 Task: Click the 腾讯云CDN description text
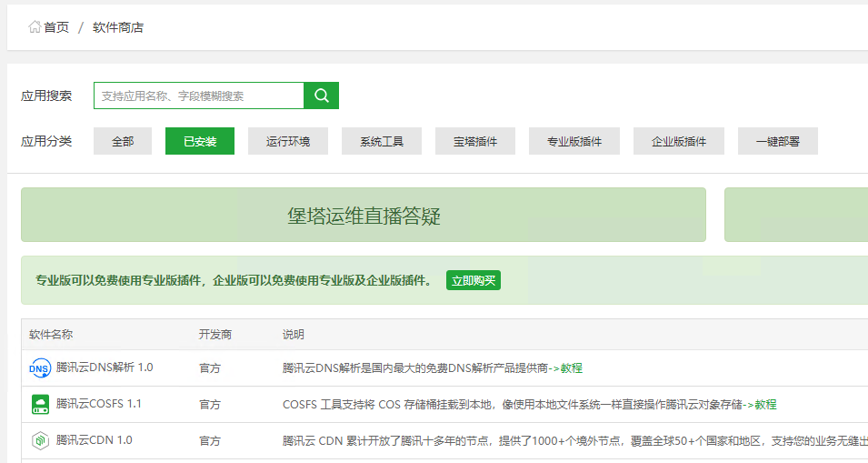574,441
